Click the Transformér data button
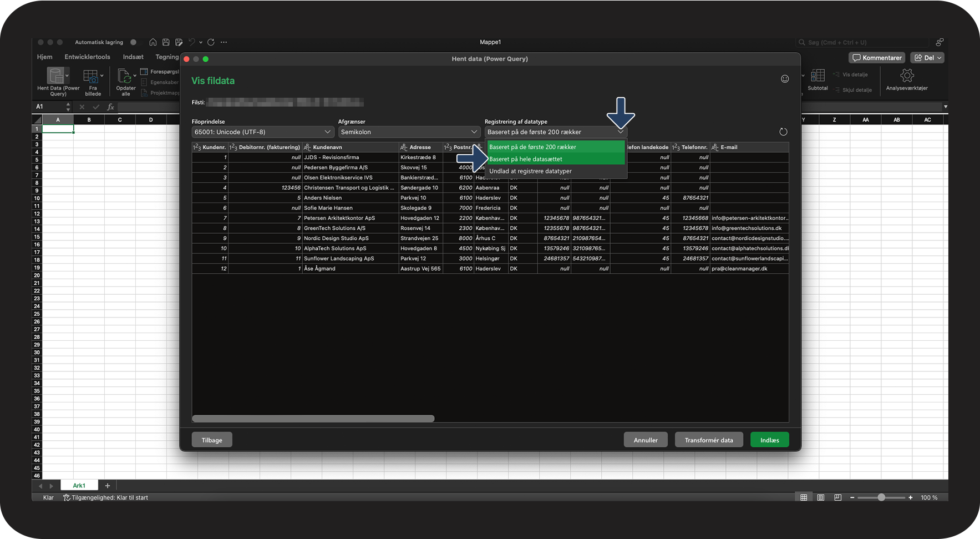 click(708, 440)
